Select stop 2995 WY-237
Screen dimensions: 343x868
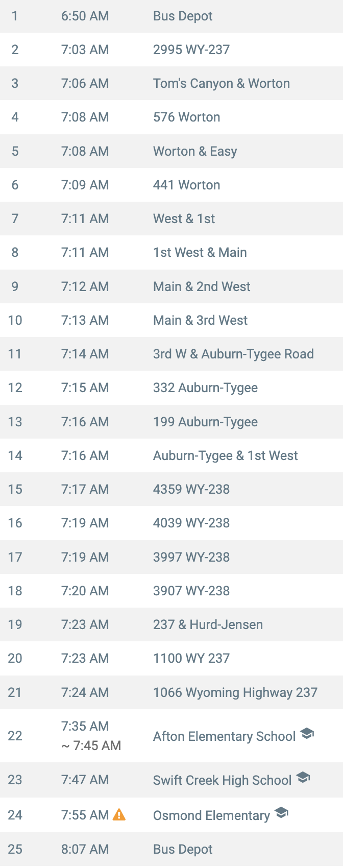pyautogui.click(x=171, y=50)
